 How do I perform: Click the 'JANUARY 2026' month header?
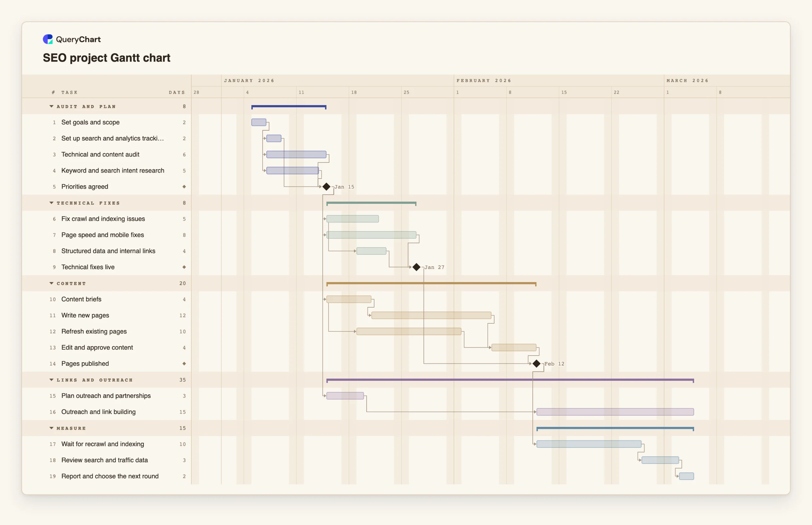point(249,81)
